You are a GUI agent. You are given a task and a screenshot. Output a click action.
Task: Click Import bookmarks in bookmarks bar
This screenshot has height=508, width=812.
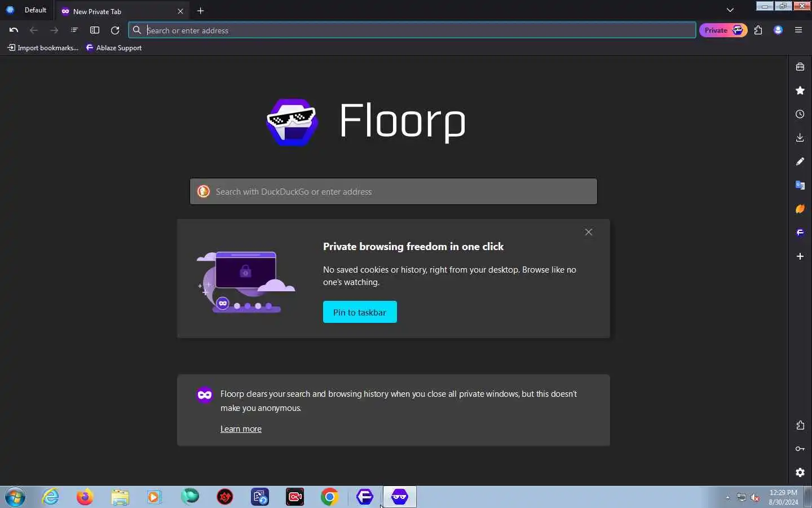pos(43,48)
